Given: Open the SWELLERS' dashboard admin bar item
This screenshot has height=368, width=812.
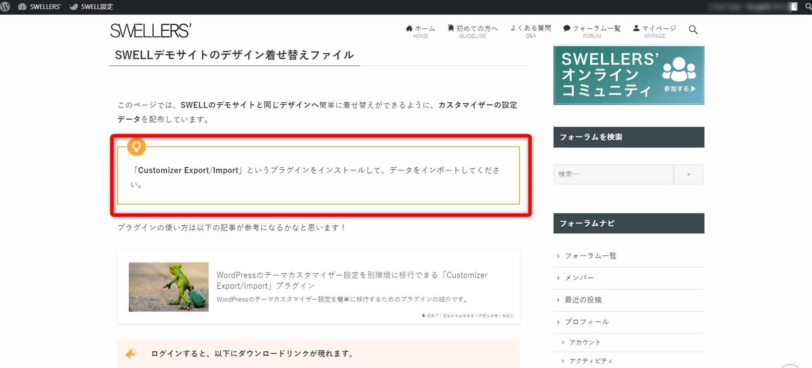Looking at the screenshot, I should [39, 7].
